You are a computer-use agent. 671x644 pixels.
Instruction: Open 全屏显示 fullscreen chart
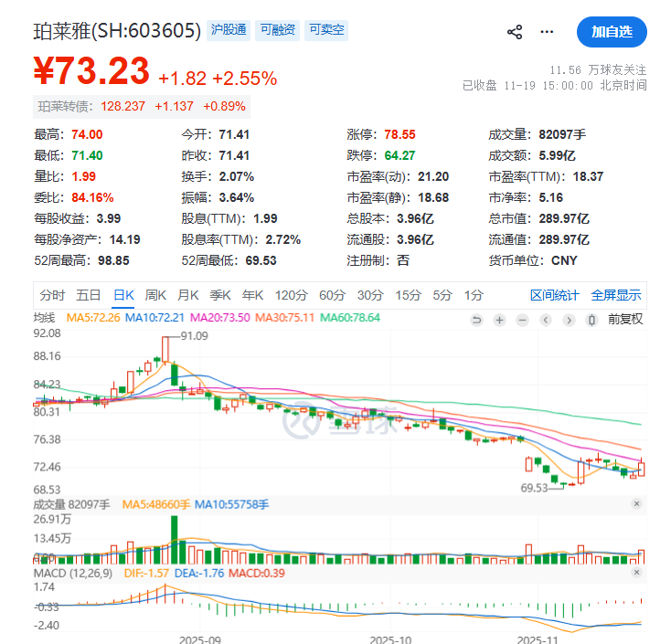(616, 295)
